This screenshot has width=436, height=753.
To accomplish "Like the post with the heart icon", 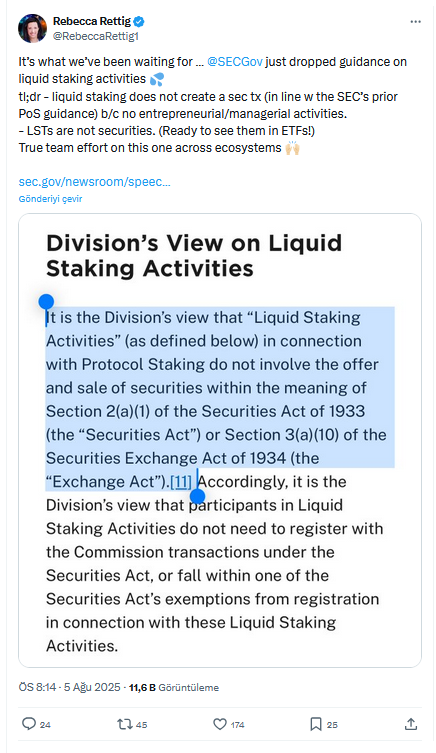I will click(x=220, y=724).
